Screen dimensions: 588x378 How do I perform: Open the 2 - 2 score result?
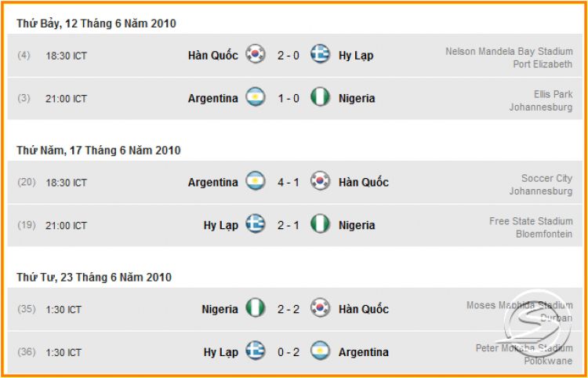pos(288,309)
